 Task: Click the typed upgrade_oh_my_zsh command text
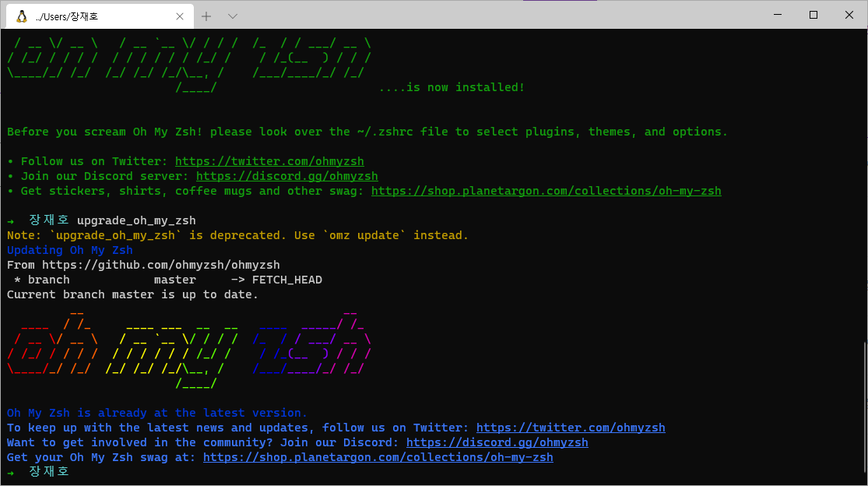(x=136, y=221)
